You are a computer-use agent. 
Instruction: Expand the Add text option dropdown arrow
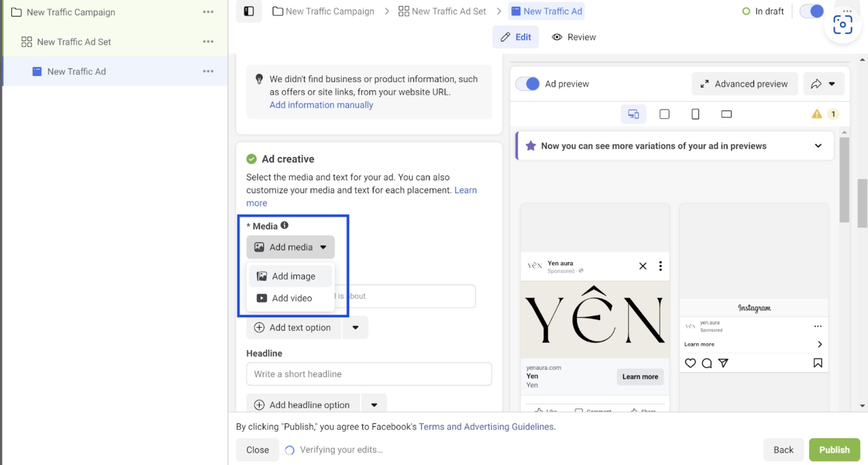click(x=355, y=327)
